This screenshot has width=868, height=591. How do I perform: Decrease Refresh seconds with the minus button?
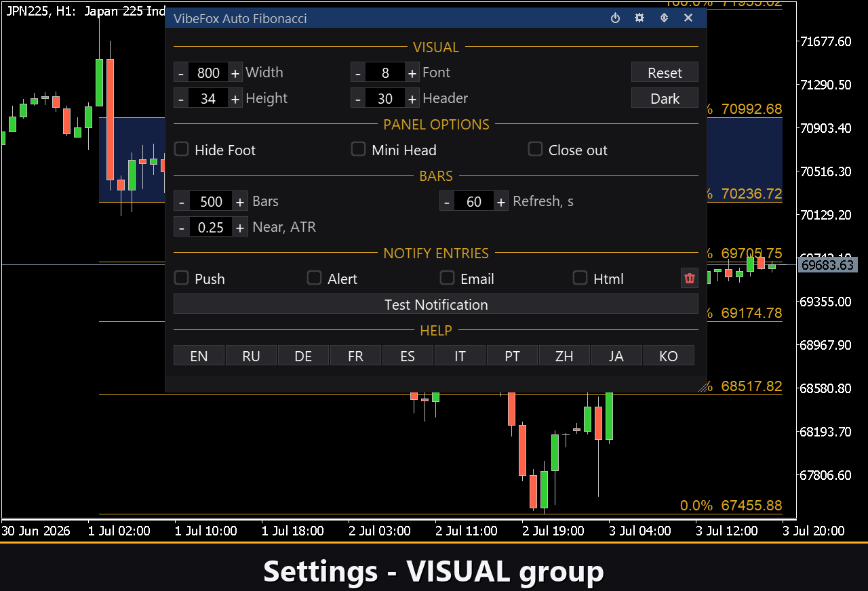[447, 201]
